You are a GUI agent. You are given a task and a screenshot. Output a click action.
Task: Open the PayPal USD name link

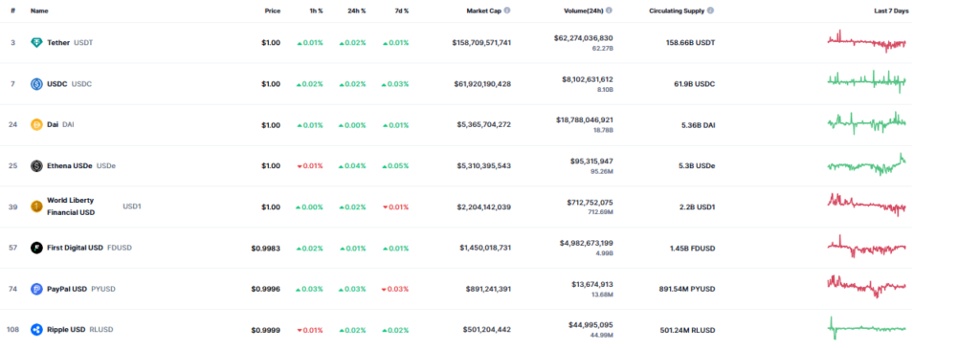(67, 289)
